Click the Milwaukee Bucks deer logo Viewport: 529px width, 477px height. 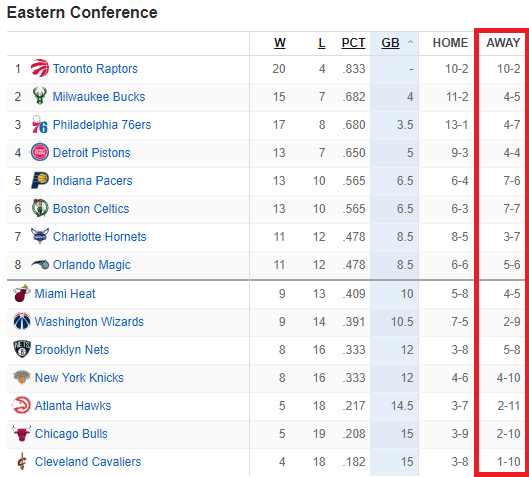pos(39,96)
